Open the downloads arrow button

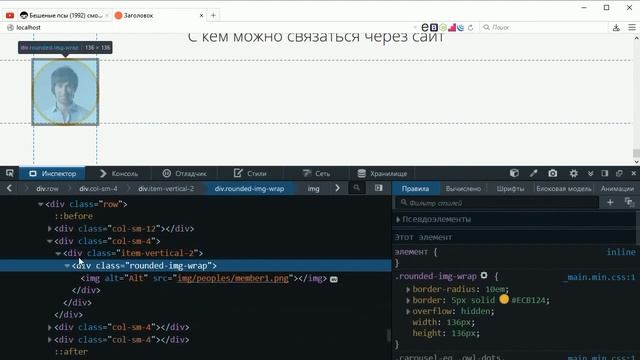click(x=616, y=27)
